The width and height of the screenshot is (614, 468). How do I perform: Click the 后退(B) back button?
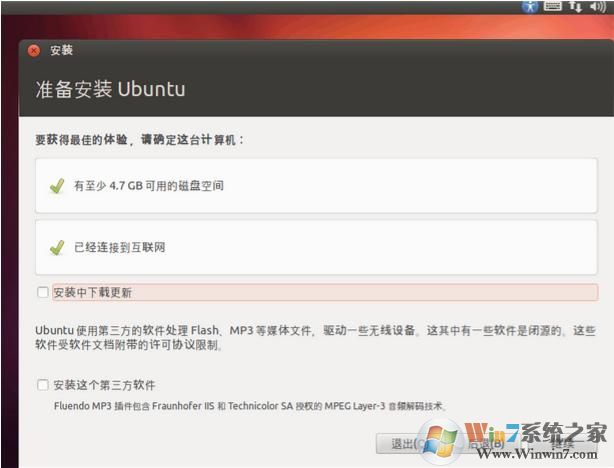point(486,444)
